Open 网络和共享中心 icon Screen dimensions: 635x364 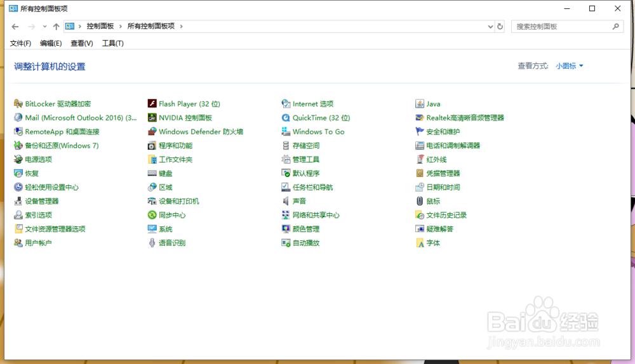[x=286, y=215]
